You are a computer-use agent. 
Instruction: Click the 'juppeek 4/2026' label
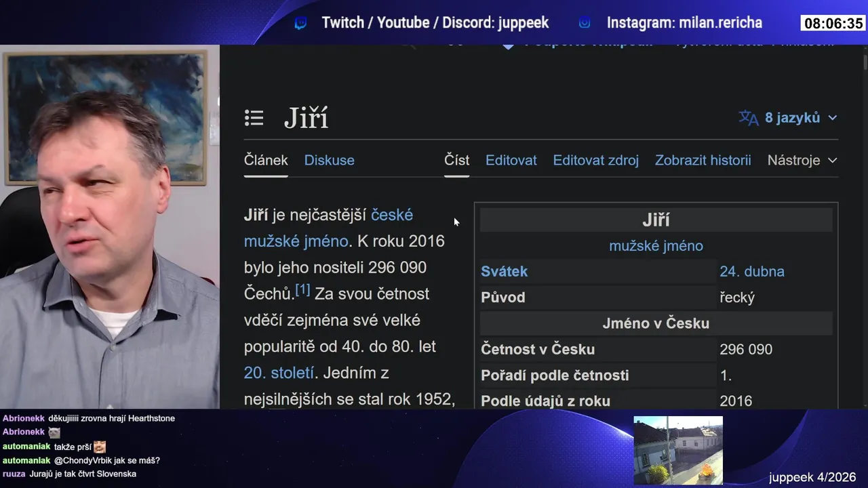[x=812, y=477]
